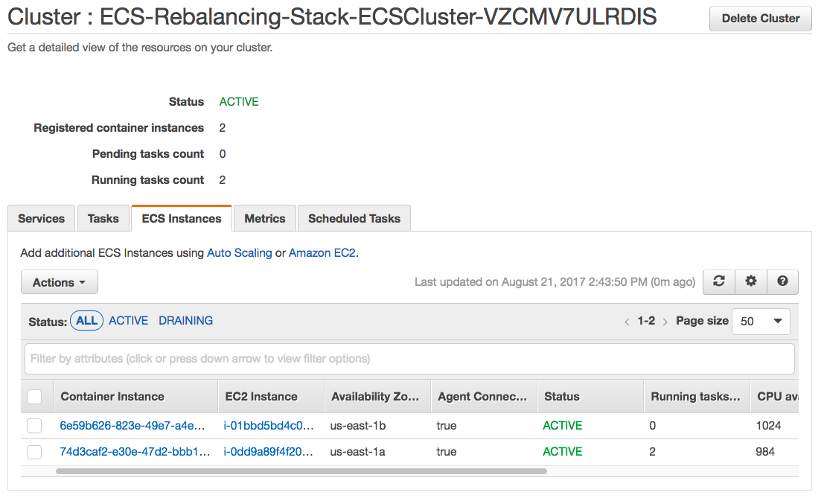Image resolution: width=824 pixels, height=504 pixels.
Task: Open EC2 instance i-0dd9a89f4f20 link
Action: click(x=268, y=452)
